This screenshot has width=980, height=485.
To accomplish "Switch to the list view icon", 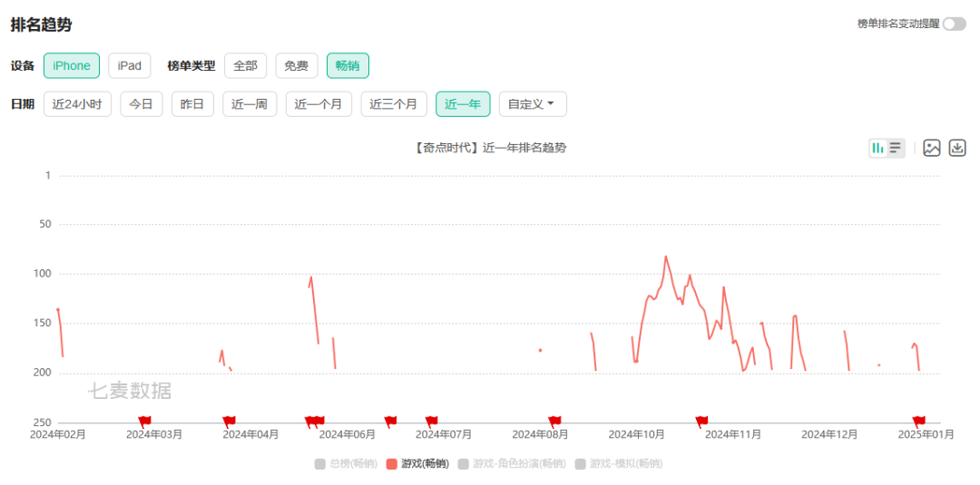I will point(896,148).
